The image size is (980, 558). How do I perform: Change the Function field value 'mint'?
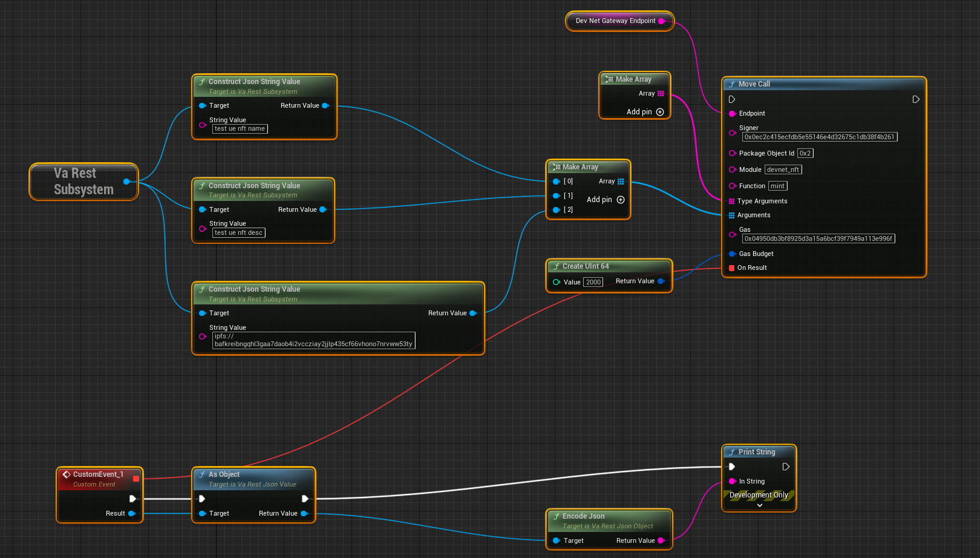(x=777, y=186)
